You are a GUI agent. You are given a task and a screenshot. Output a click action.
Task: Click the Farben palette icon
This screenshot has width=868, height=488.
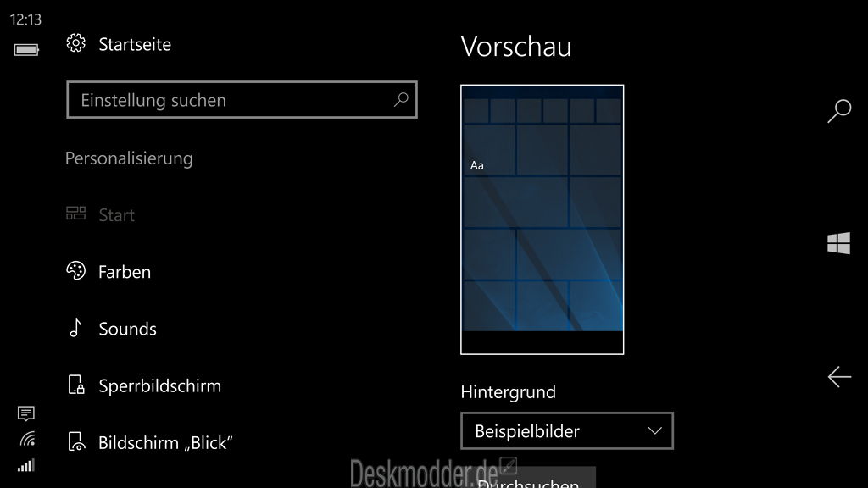pos(76,271)
